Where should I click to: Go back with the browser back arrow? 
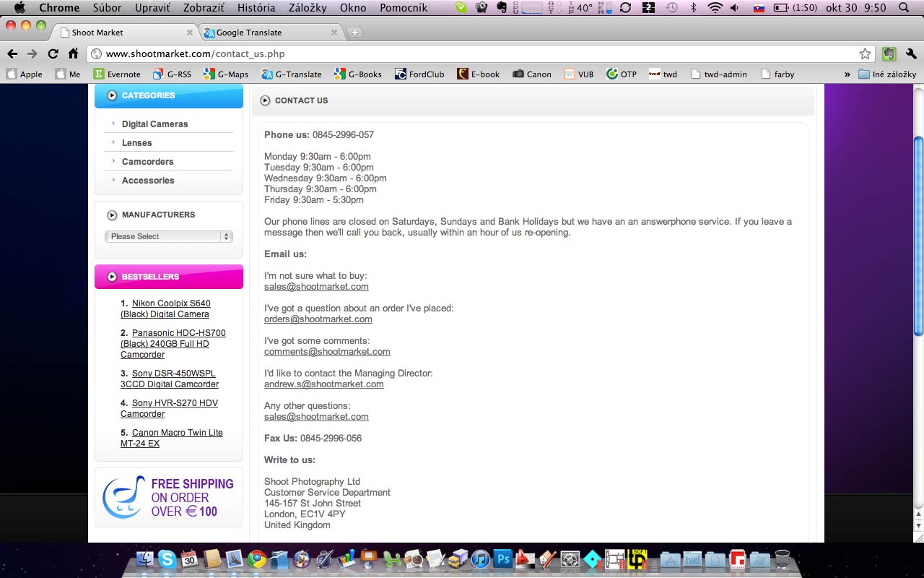tap(12, 53)
